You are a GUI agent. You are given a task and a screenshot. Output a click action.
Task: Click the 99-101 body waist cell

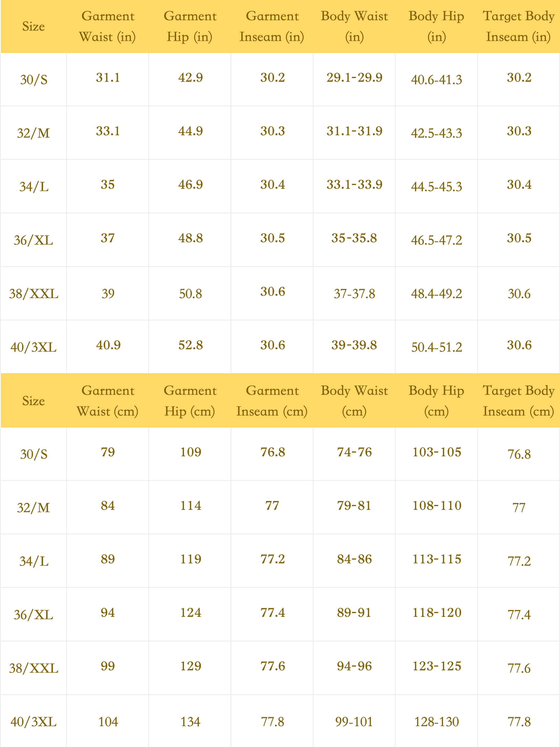[x=354, y=722]
